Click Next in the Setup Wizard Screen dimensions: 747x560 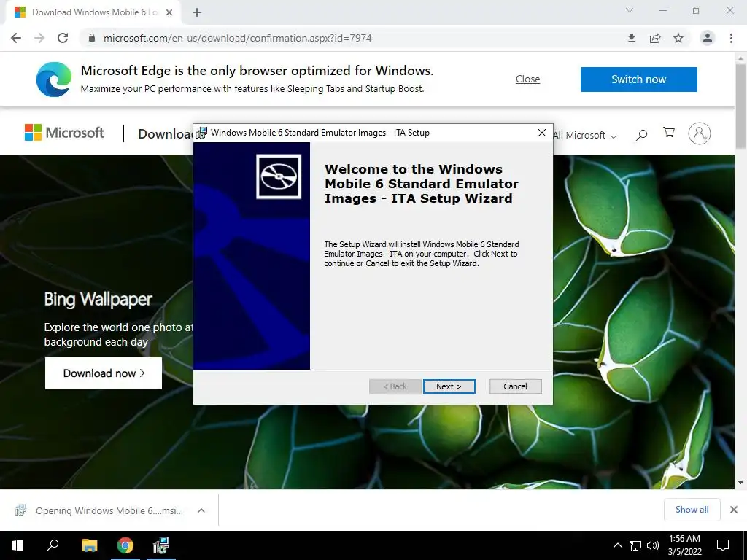(x=449, y=386)
